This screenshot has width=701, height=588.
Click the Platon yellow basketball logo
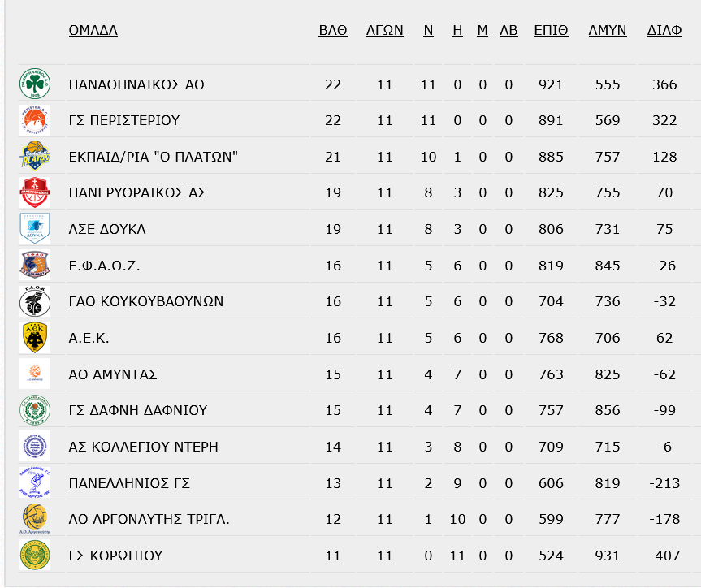(35, 157)
